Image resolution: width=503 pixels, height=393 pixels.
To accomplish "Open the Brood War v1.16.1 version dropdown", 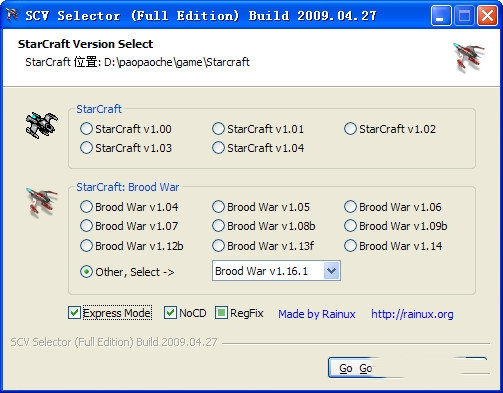I will click(x=276, y=271).
